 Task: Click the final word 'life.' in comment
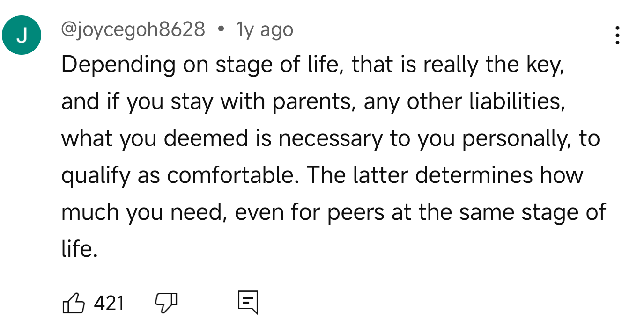(x=80, y=248)
